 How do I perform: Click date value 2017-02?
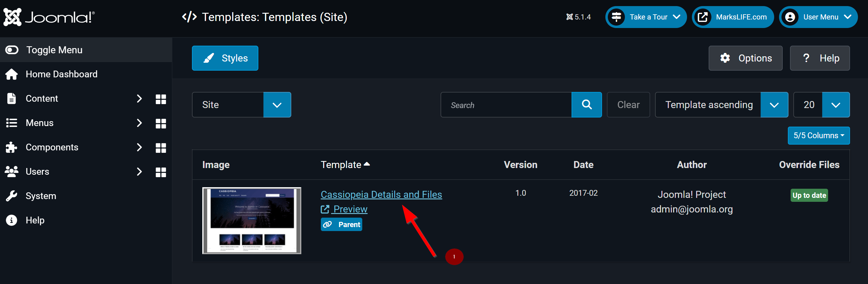point(583,193)
